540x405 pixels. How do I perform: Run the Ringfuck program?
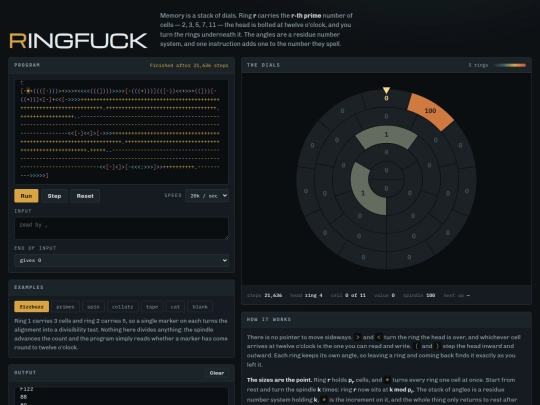click(x=26, y=196)
